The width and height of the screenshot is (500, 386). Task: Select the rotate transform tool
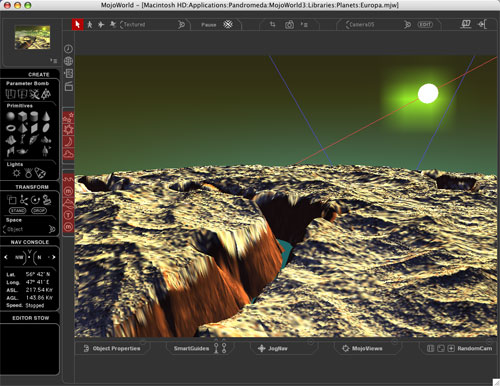point(35,200)
